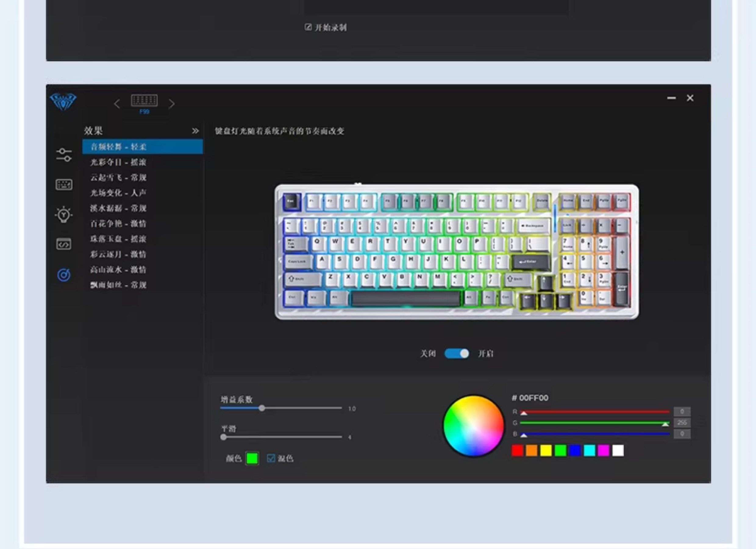Open the keyboard key-mapping sidebar icon

click(x=64, y=185)
